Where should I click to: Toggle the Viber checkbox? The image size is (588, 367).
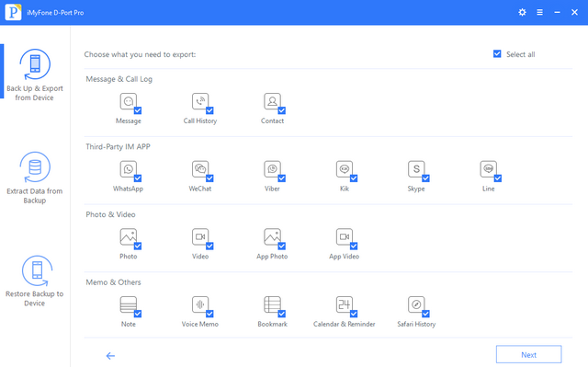click(282, 178)
